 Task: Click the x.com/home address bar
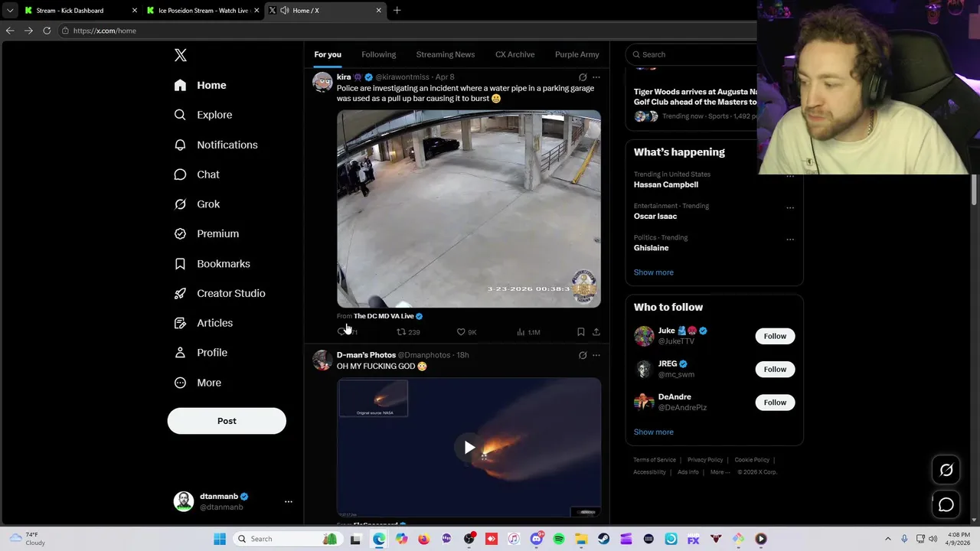click(x=406, y=31)
